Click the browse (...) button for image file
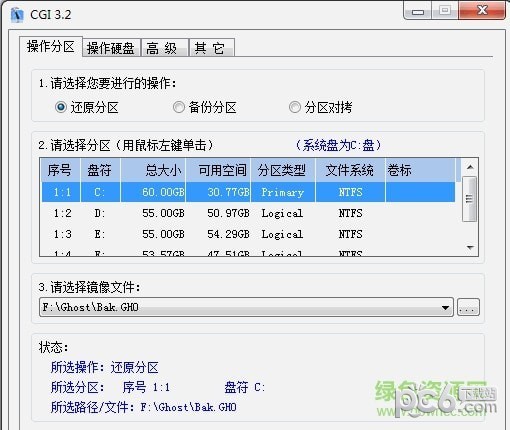The width and height of the screenshot is (510, 430). (x=468, y=307)
